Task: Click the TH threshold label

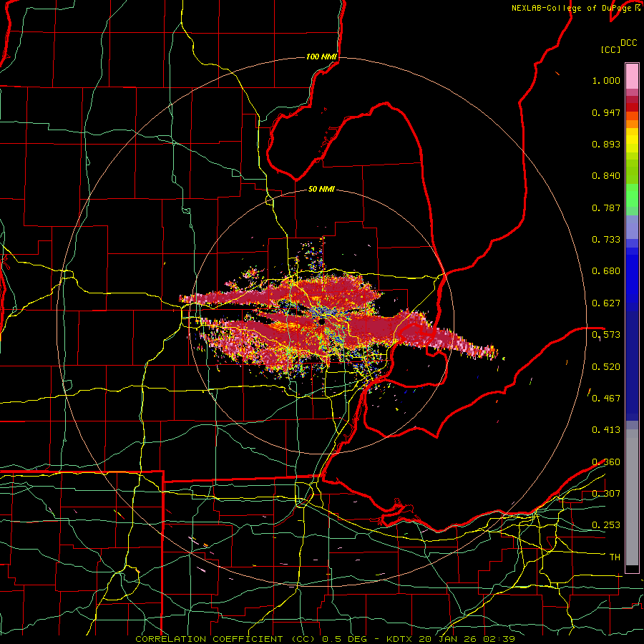Action: pos(615,557)
